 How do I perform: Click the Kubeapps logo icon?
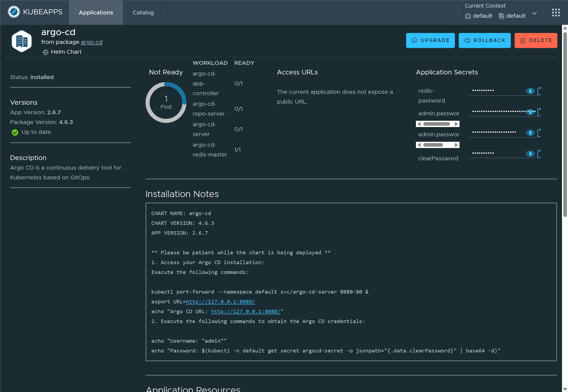pos(14,12)
